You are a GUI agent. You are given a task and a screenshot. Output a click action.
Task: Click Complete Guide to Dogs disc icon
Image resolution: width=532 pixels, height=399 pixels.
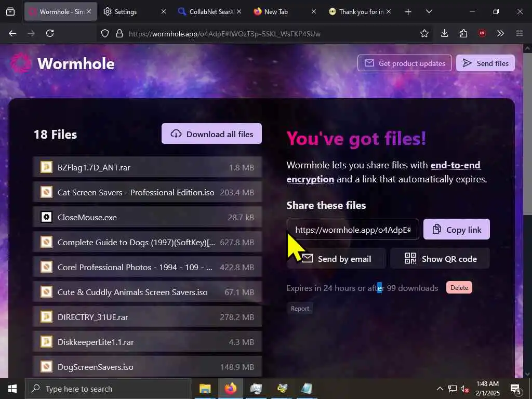point(46,242)
